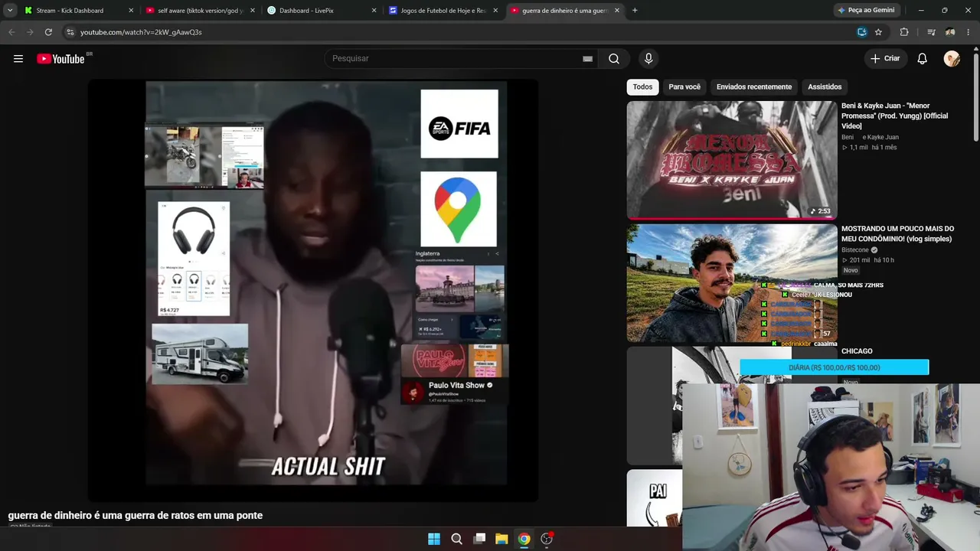Image resolution: width=980 pixels, height=551 pixels.
Task: Select the guerra de dinheiro tab
Action: point(565,11)
